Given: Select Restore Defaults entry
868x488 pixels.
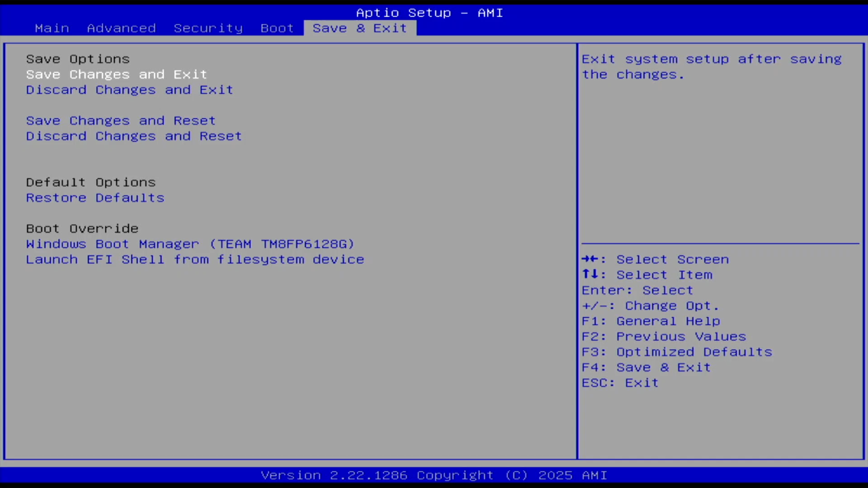Looking at the screenshot, I should tap(95, 198).
